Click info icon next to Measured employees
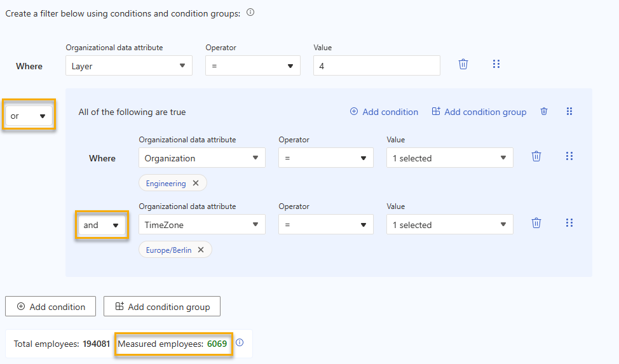The image size is (619, 364). coord(240,343)
